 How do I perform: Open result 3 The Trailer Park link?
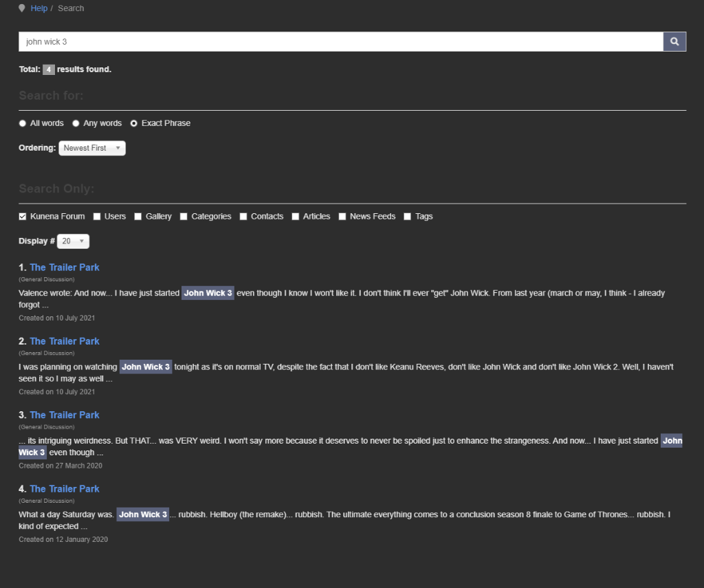(65, 415)
